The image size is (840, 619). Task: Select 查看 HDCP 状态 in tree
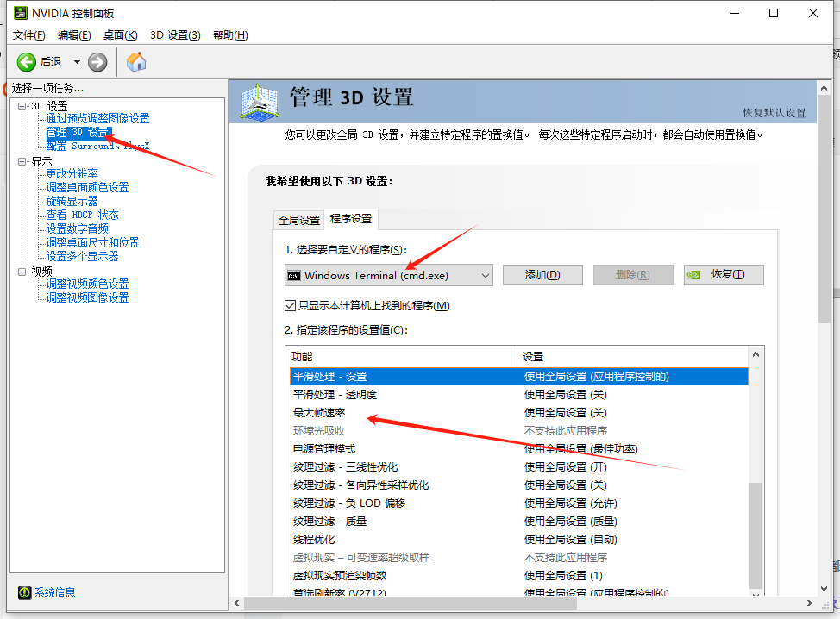coord(82,215)
